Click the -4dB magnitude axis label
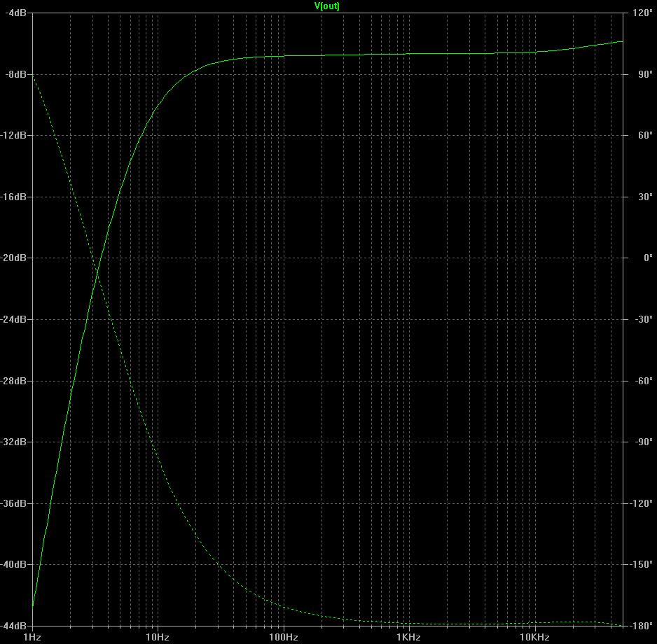Image resolution: width=657 pixels, height=644 pixels. click(x=15, y=13)
